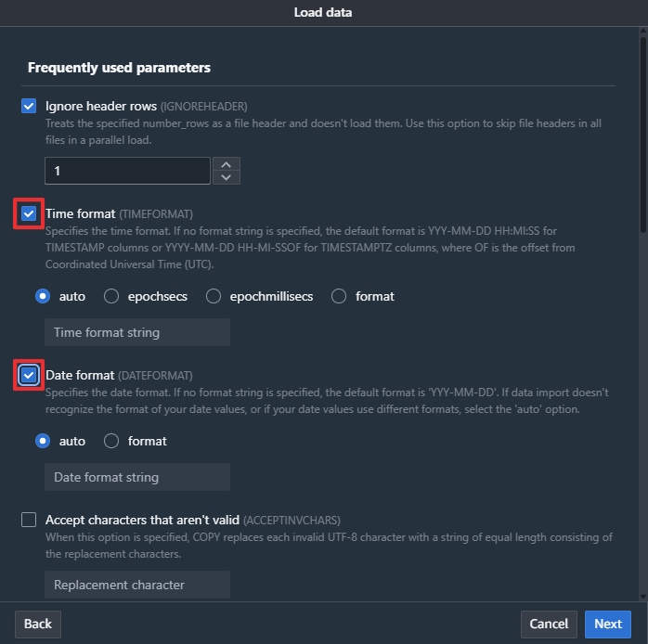
Task: Select custom format radio for date
Action: [x=111, y=441]
